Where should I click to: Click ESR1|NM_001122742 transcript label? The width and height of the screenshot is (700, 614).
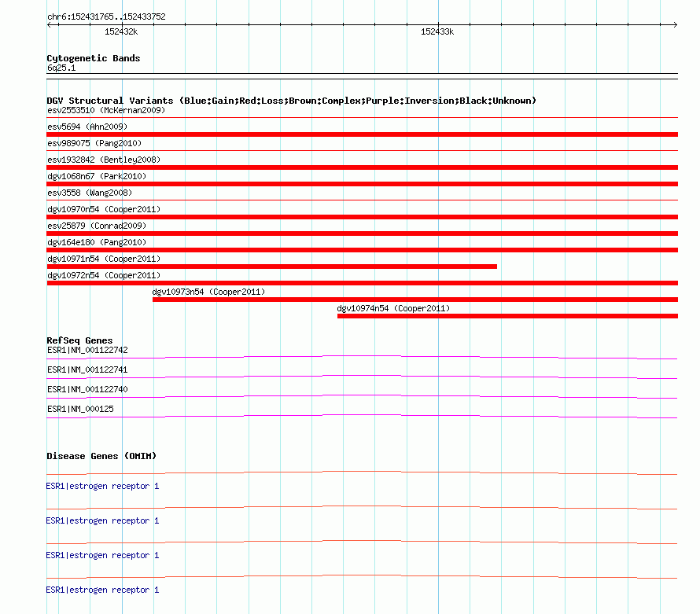[x=87, y=351]
